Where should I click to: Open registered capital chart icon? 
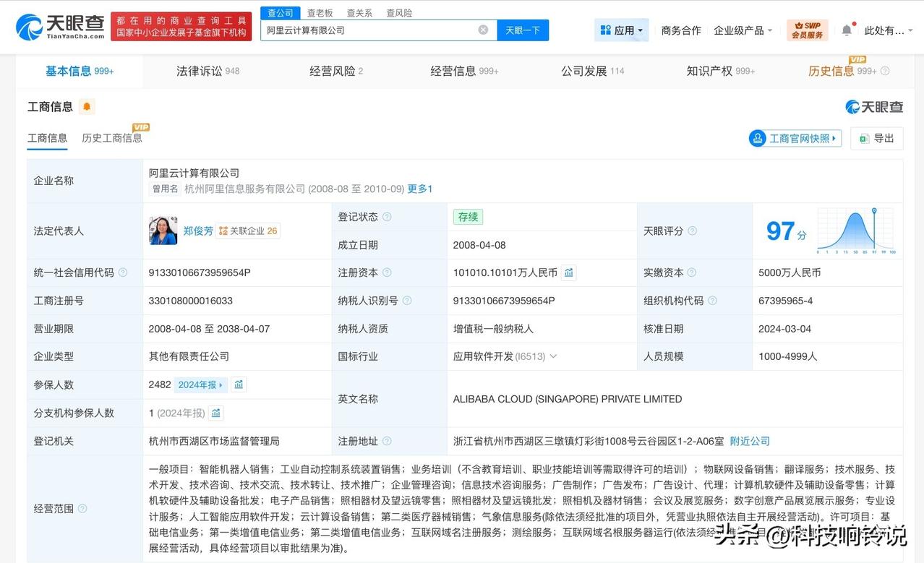coord(568,272)
